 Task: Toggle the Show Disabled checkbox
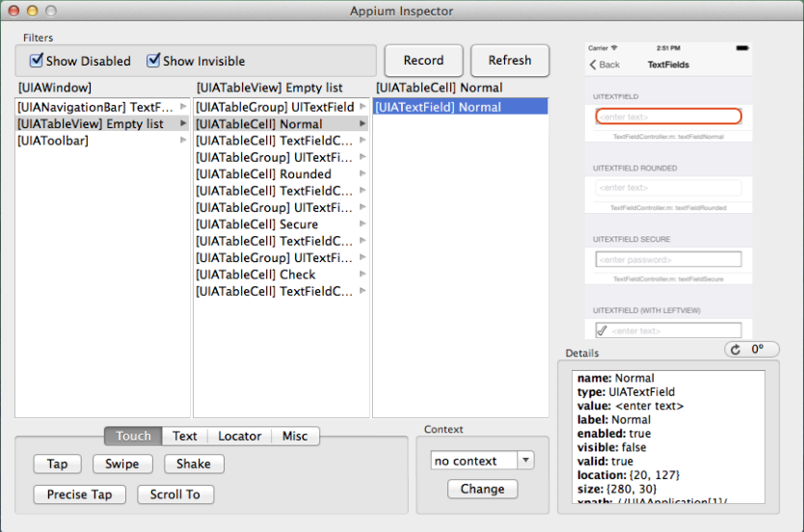(37, 61)
